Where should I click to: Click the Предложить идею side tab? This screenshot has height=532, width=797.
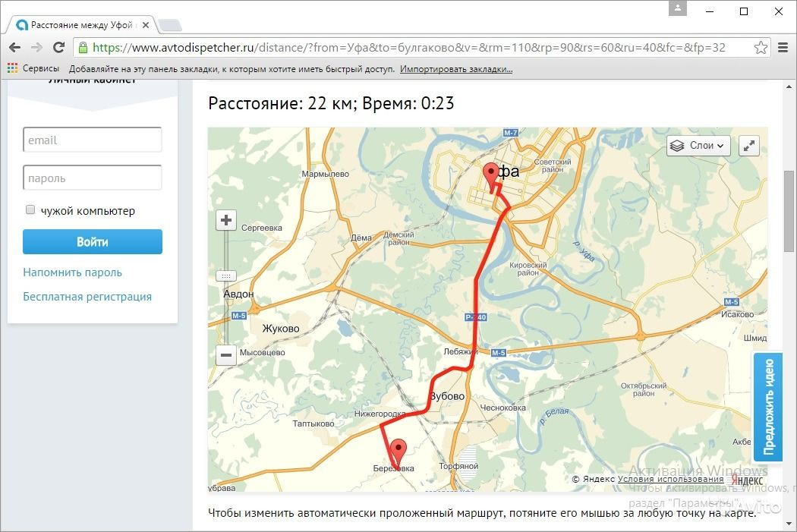pos(767,407)
